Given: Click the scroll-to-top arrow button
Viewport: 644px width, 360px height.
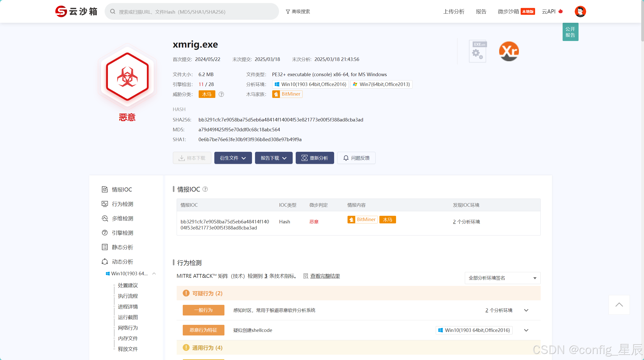Looking at the screenshot, I should point(619,305).
